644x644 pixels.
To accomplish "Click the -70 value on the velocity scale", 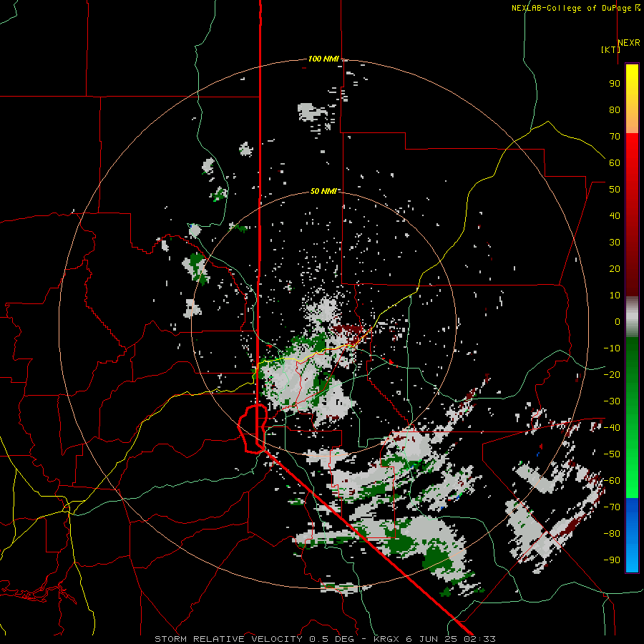I will (612, 507).
